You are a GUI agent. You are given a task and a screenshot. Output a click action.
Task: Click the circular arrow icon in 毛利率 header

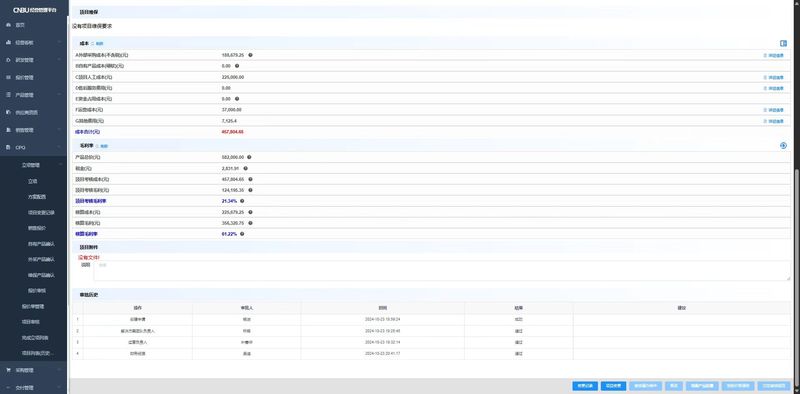pyautogui.click(x=783, y=145)
